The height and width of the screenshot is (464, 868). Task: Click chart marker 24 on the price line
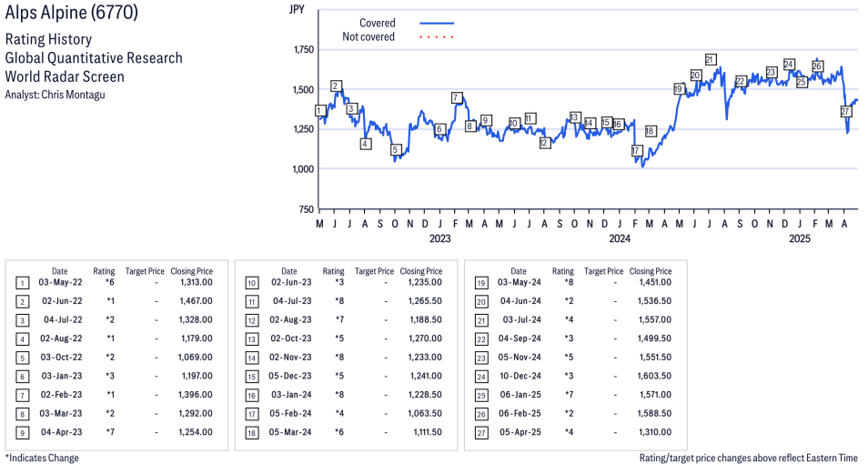(789, 65)
